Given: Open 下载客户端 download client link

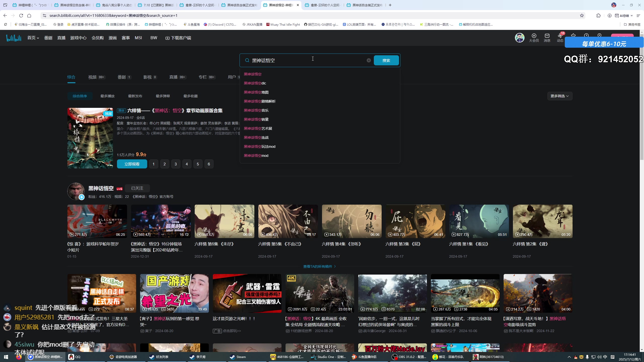Looking at the screenshot, I should (178, 38).
